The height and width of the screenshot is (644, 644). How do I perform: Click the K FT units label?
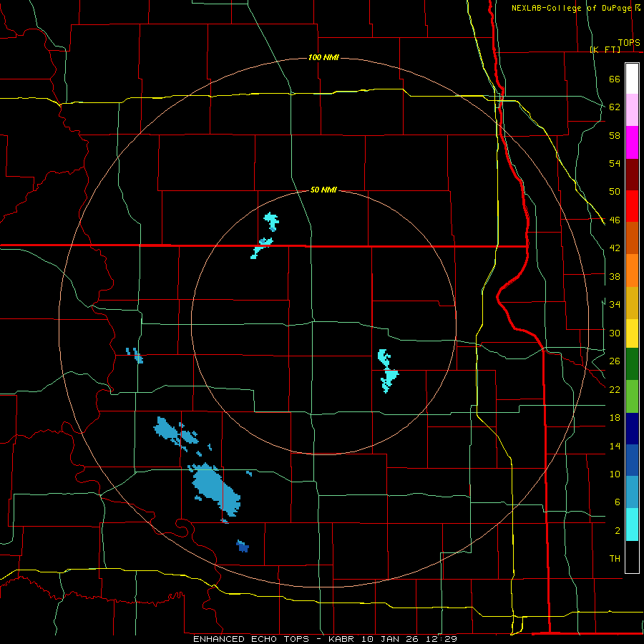click(x=605, y=49)
